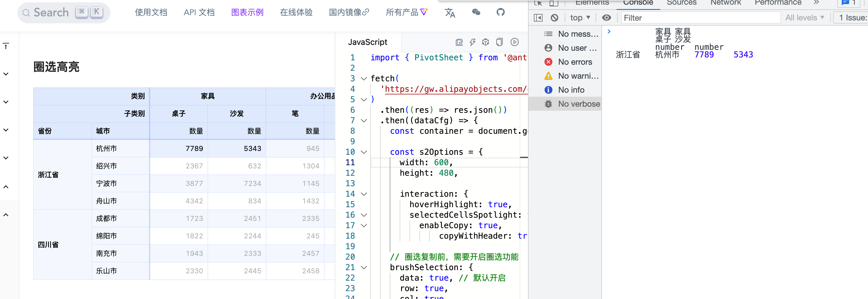Open the WeChat community icon
This screenshot has height=299, width=868.
pos(476,12)
